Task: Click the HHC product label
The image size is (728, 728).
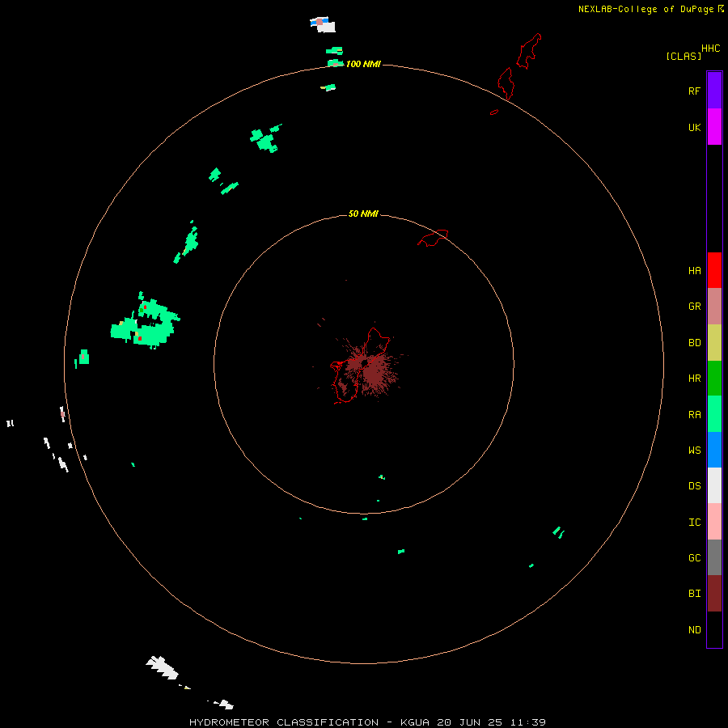Action: 711,49
